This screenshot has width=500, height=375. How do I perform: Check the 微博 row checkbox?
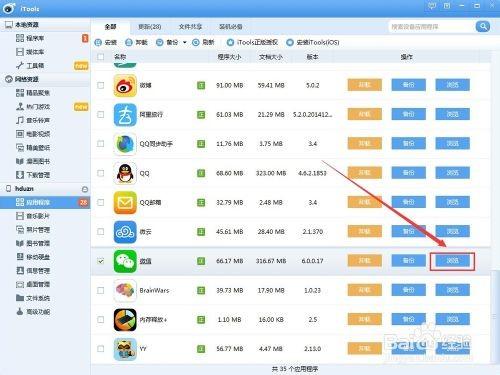tap(100, 85)
